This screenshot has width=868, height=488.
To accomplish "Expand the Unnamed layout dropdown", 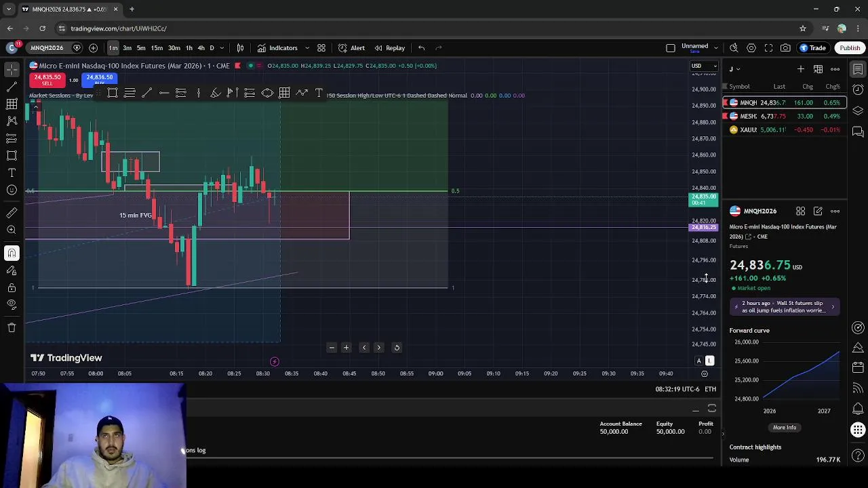I will coord(716,48).
